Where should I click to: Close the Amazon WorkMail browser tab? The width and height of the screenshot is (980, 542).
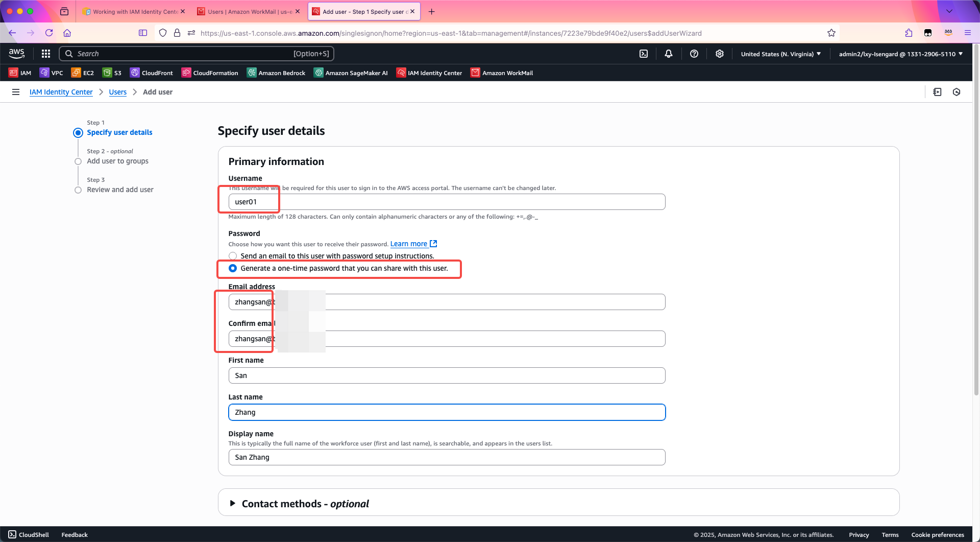[x=298, y=11]
